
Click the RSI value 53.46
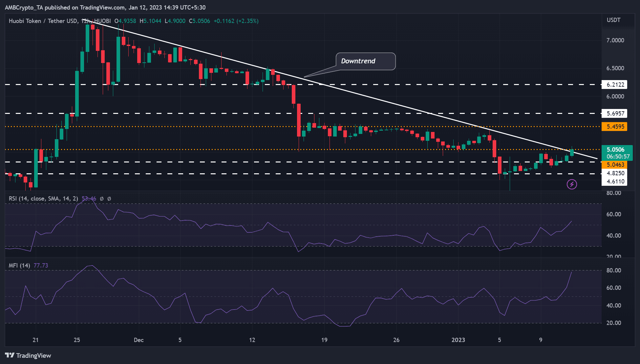(x=89, y=199)
